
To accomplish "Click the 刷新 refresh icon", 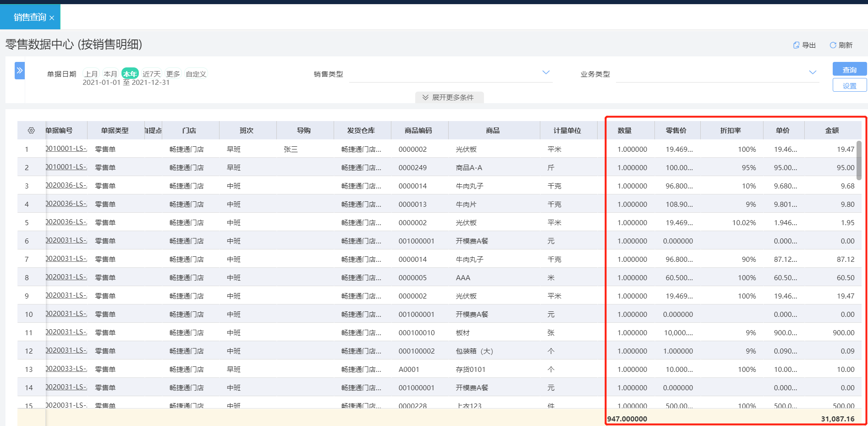I will pyautogui.click(x=833, y=45).
